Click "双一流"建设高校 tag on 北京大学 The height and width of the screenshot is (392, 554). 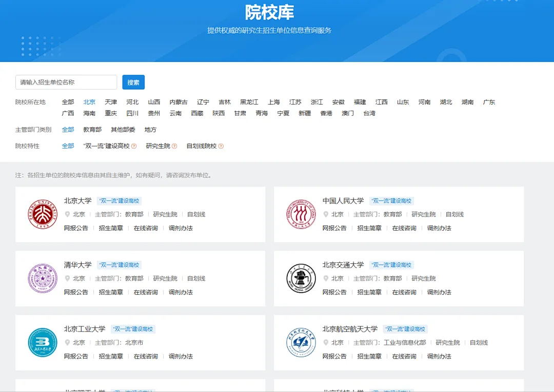click(x=120, y=201)
